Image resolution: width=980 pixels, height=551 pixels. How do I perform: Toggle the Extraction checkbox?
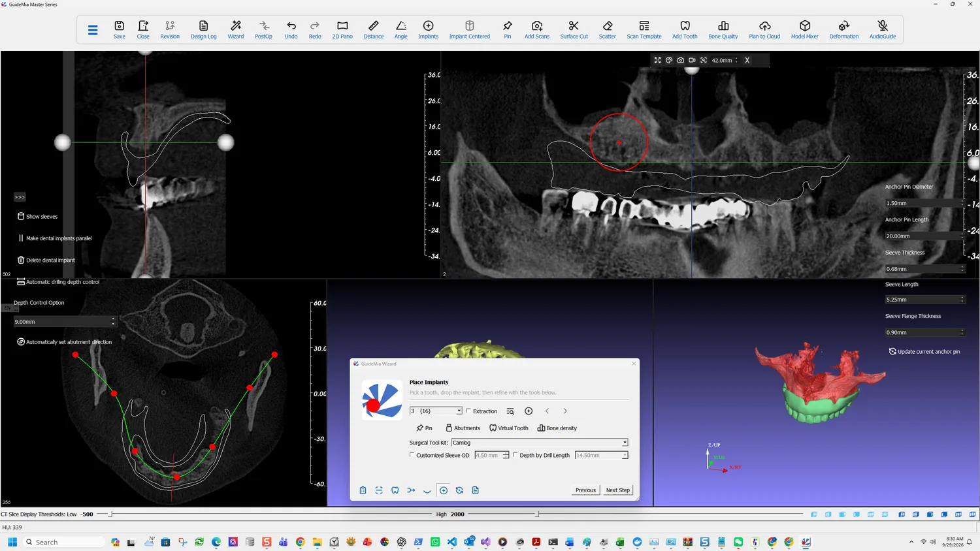pos(468,411)
